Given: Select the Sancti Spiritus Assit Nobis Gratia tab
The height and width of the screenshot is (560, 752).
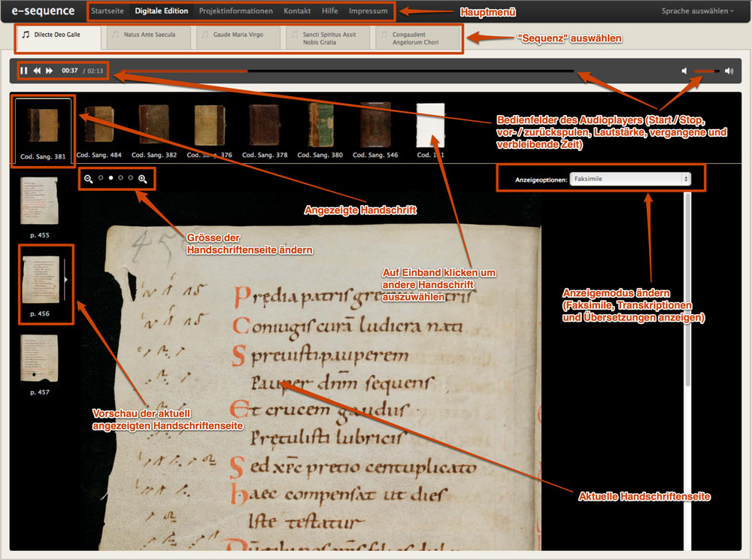Looking at the screenshot, I should 328,38.
